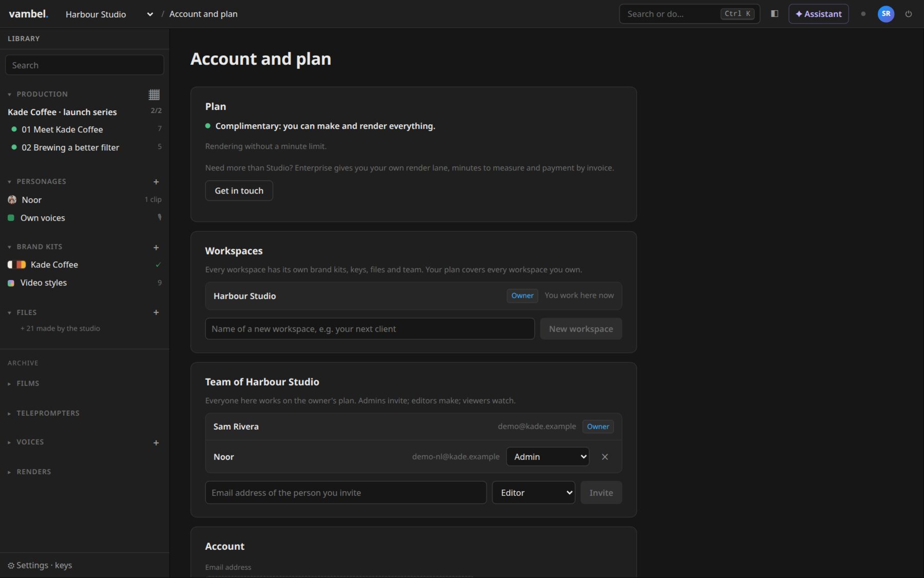Image resolution: width=924 pixels, height=578 pixels.
Task: Toggle the side panel icon in the top bar
Action: [x=775, y=14]
